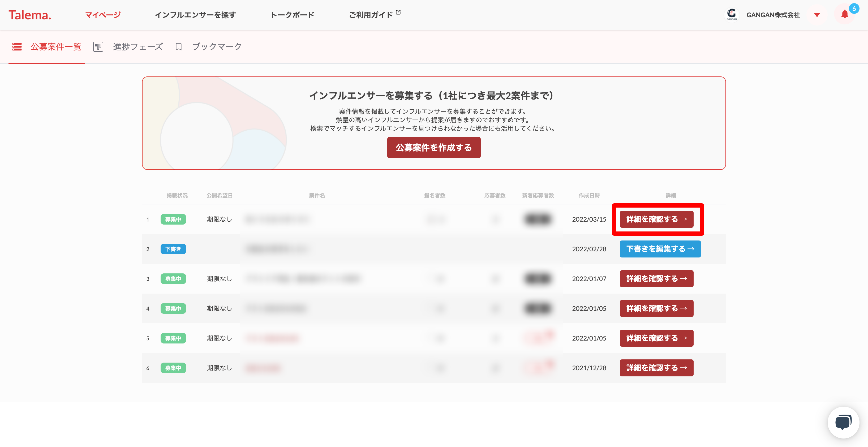Click 詳細を確認する for the 2022/03/15 row
The image size is (868, 447).
coord(656,219)
